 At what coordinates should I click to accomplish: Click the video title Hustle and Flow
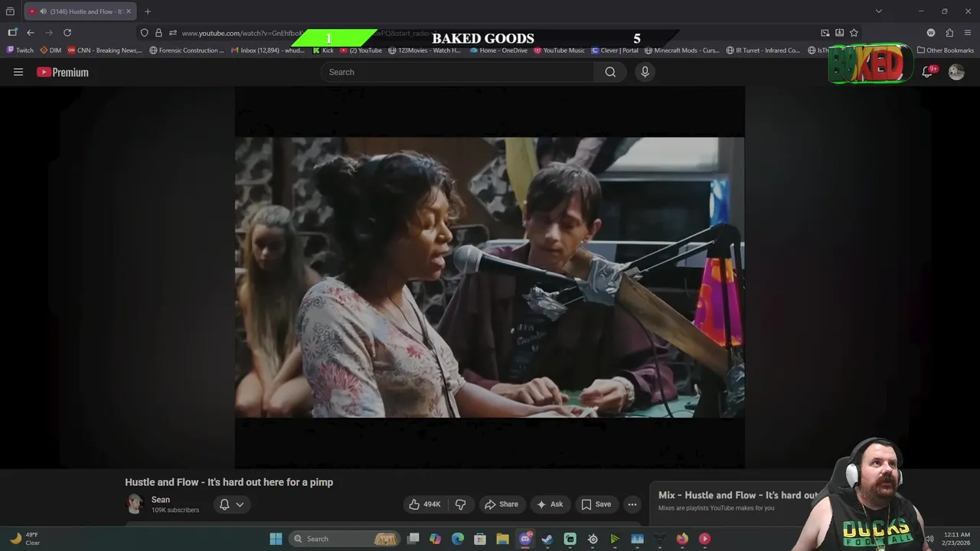coord(229,482)
